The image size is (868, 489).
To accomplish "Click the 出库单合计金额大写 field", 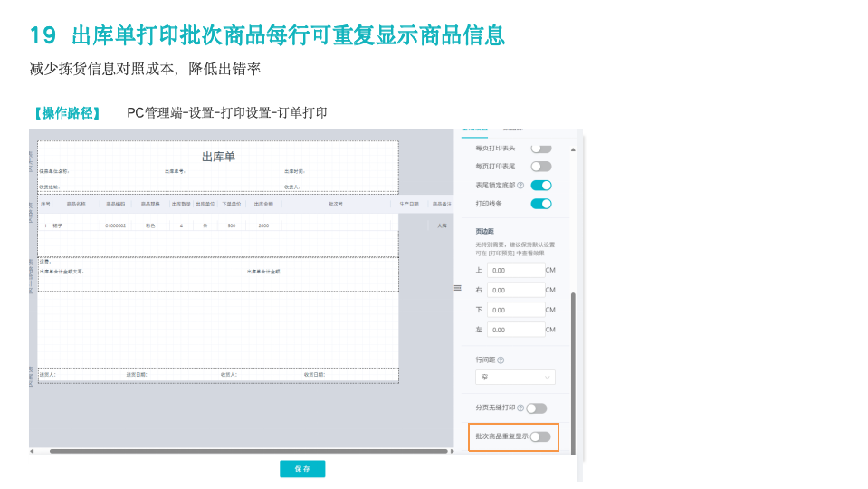I will pyautogui.click(x=62, y=272).
